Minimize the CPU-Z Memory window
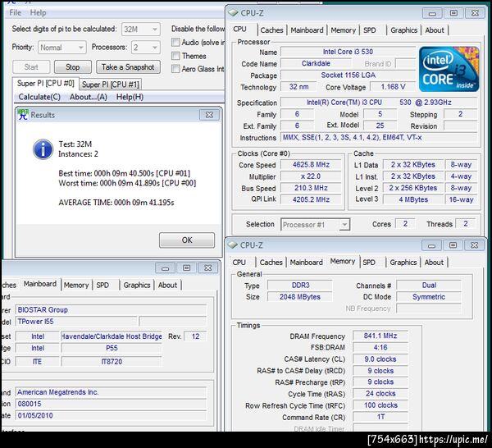 [432, 245]
